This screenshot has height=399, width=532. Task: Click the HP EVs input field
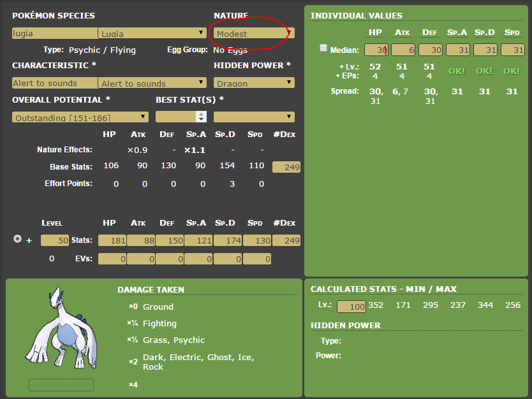112,259
